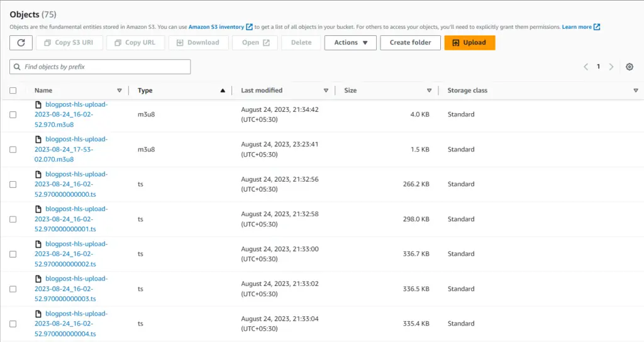This screenshot has width=644, height=342.
Task: Sort by Size column arrow
Action: (429, 91)
